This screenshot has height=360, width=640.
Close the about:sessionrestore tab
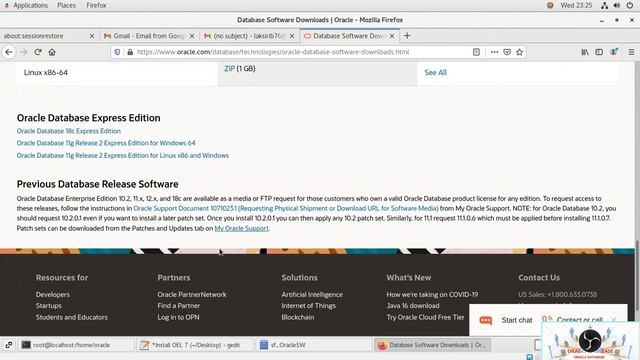click(x=92, y=36)
